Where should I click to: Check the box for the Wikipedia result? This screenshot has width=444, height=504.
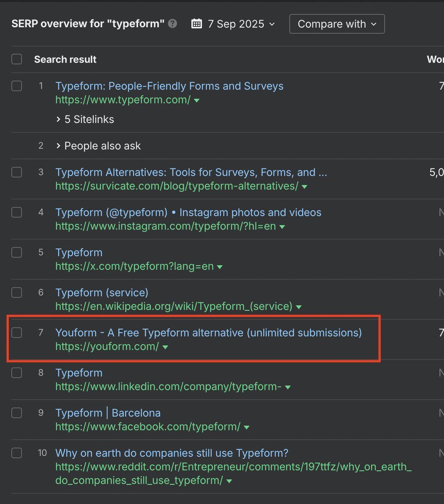[17, 293]
